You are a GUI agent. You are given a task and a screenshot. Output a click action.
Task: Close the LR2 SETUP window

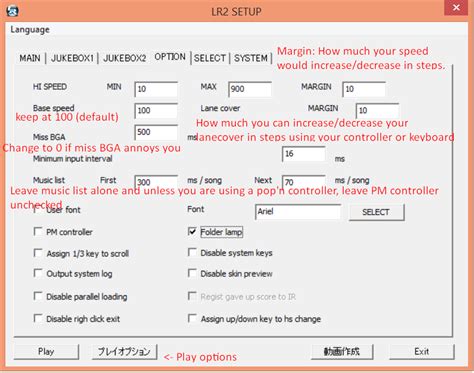pos(456,7)
